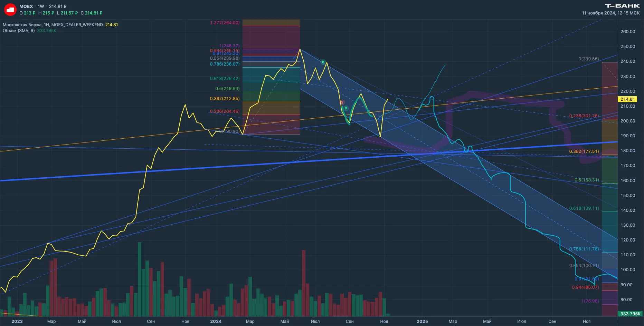
Task: Click the Fibonacci label 0.786(236.07)
Action: (225, 64)
